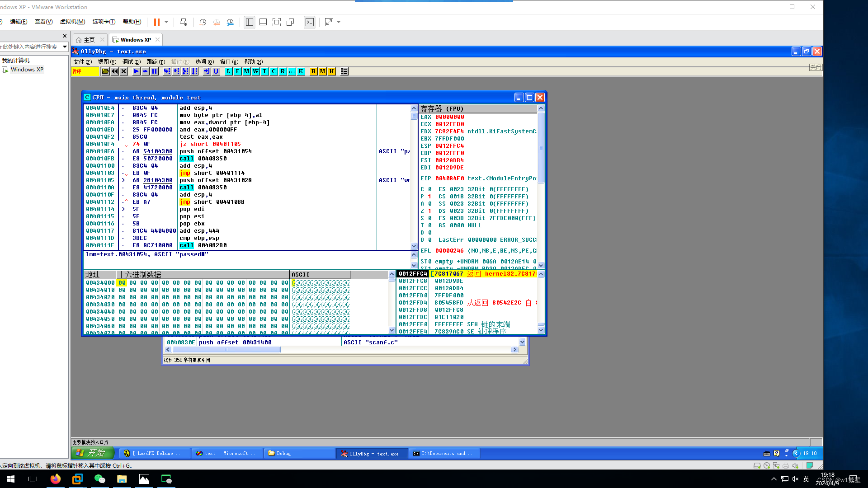Open Windows list with W button

(255, 71)
